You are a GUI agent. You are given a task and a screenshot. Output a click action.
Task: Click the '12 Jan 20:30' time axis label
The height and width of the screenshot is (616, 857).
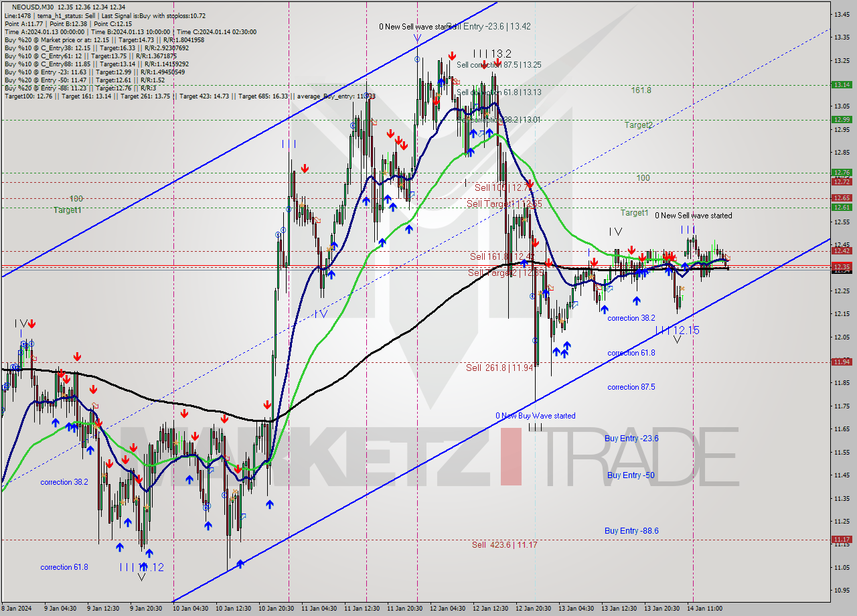coord(534,609)
